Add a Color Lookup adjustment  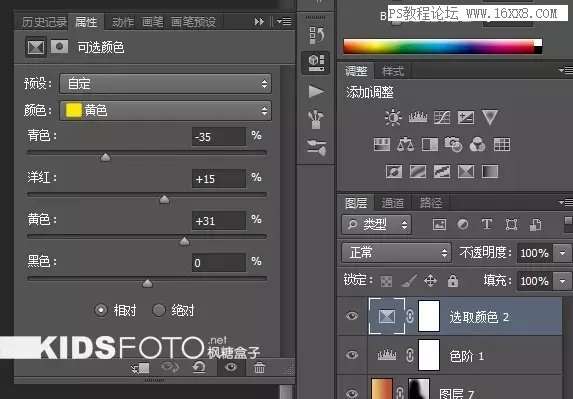click(502, 145)
